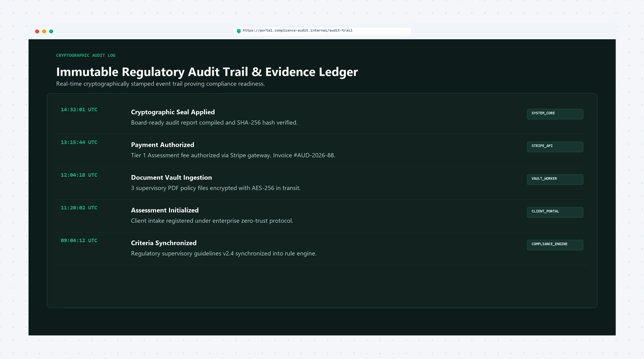This screenshot has height=359, width=644.
Task: Click the SHA-256 hash verified description
Action: 214,123
